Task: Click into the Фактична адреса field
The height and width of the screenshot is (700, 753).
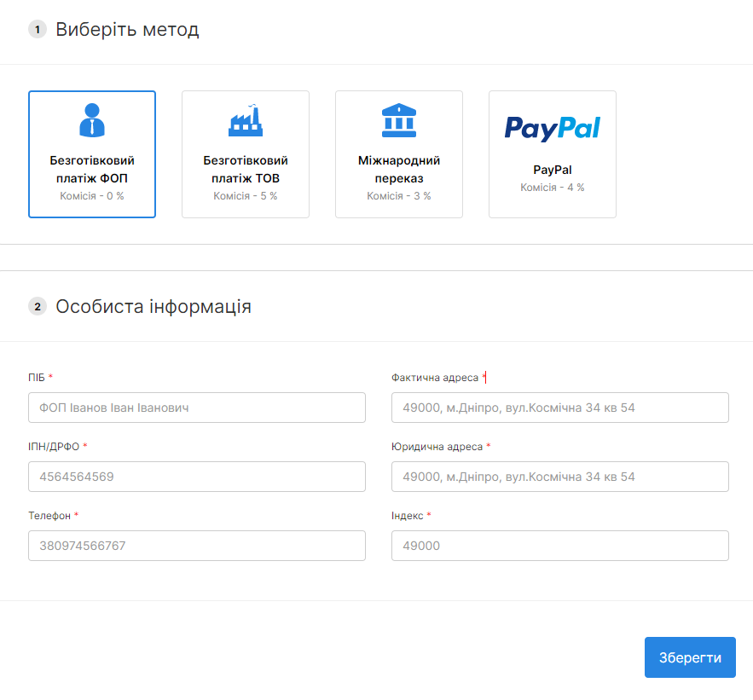Action: coord(559,408)
